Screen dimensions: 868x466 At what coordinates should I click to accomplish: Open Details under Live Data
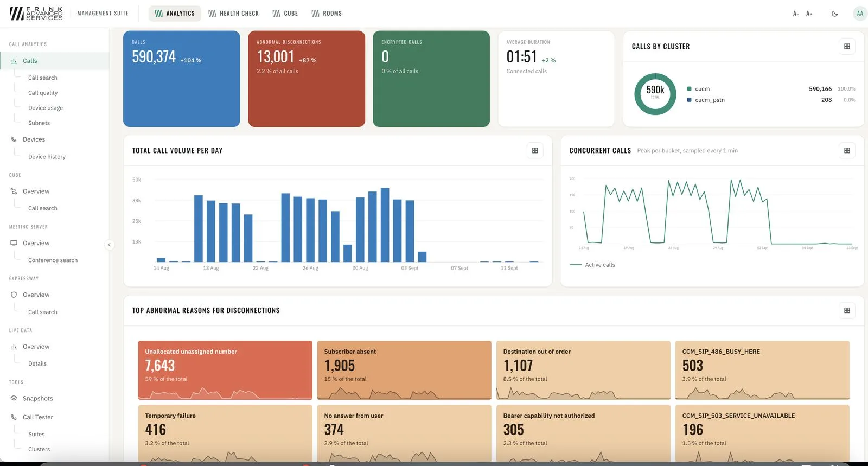[x=37, y=363]
